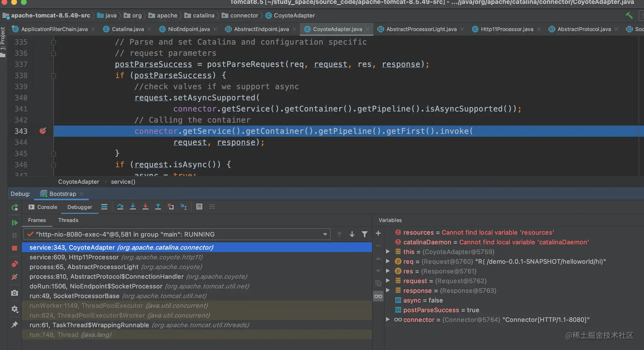Click the Rerun Bootstrap debug icon
644x350 pixels.
point(14,207)
